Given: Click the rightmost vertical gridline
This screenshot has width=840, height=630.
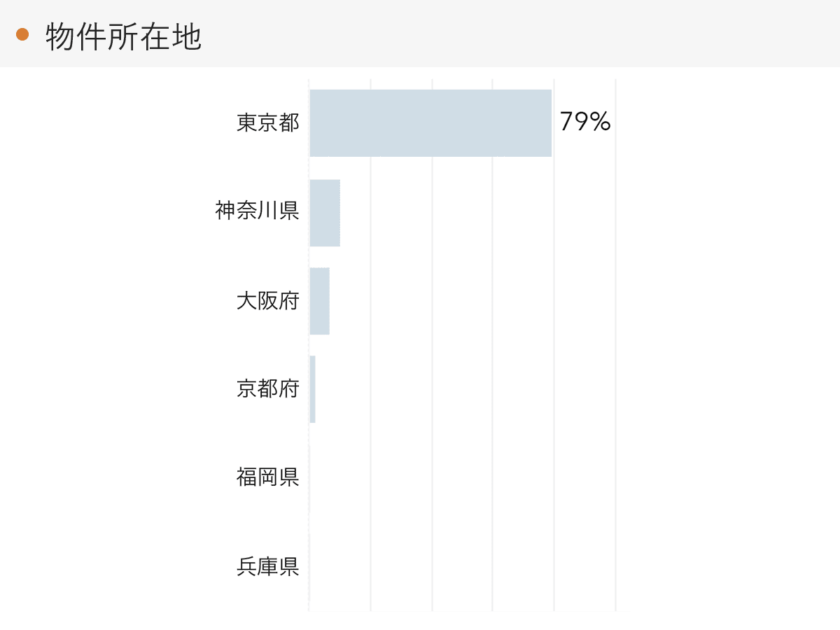Looking at the screenshot, I should (615, 350).
